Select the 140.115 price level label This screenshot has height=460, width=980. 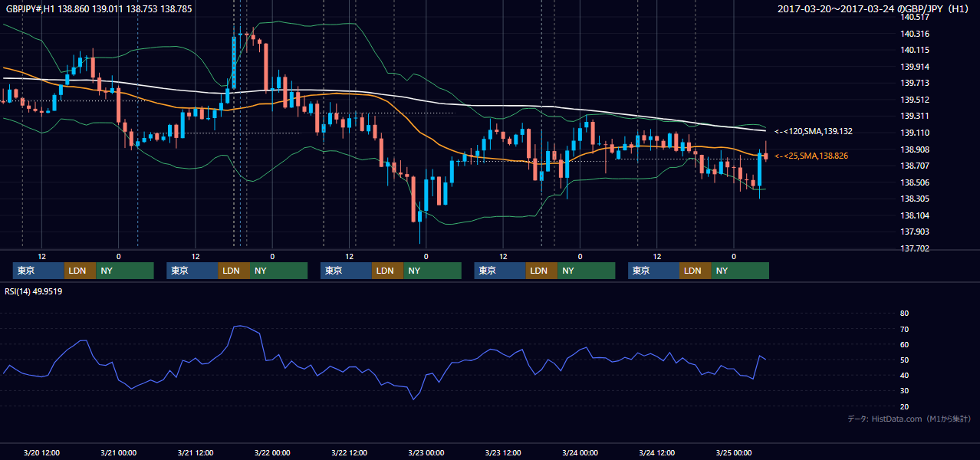click(x=915, y=51)
